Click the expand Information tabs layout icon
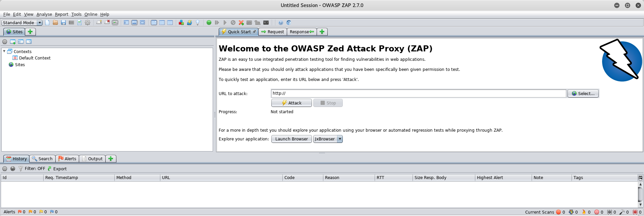Screen dimensions: 644x216 point(135,23)
